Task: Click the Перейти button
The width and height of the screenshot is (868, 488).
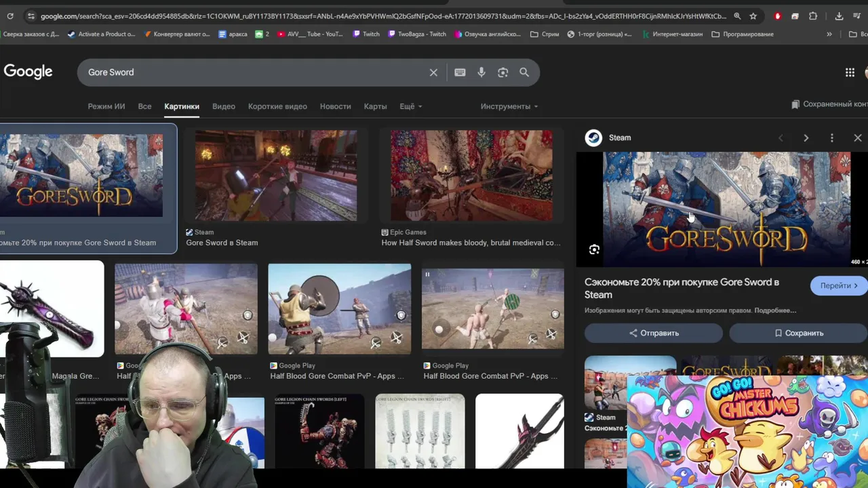Action: [x=839, y=285]
